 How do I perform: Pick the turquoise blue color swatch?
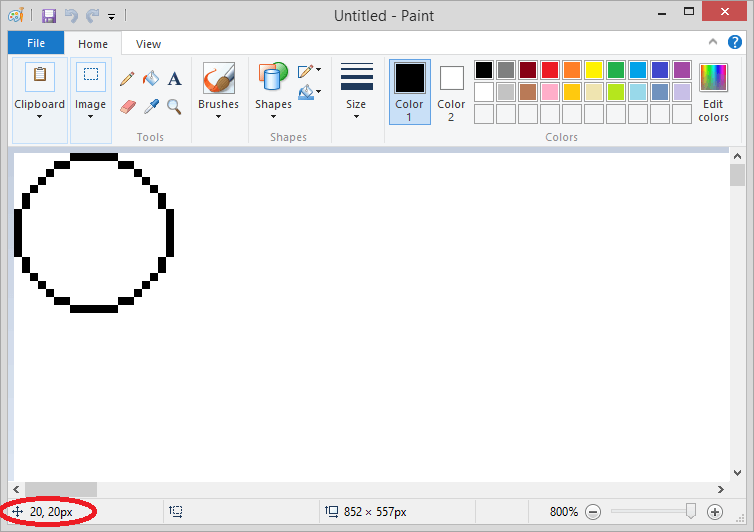click(x=638, y=70)
